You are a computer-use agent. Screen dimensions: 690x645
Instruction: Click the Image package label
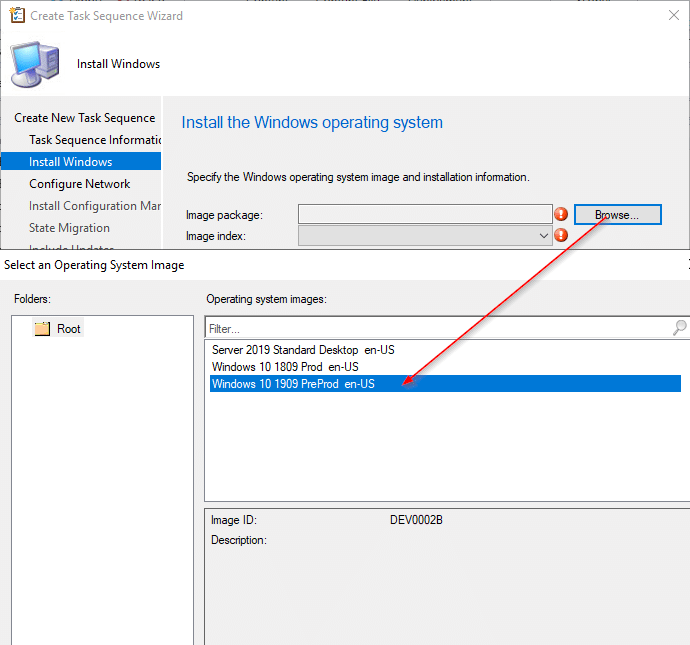(x=224, y=215)
